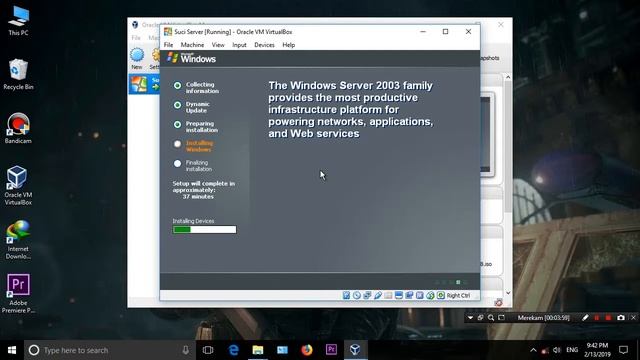Click the Bandicam pencil drawing icon
This screenshot has width=640, height=360.
(x=585, y=318)
